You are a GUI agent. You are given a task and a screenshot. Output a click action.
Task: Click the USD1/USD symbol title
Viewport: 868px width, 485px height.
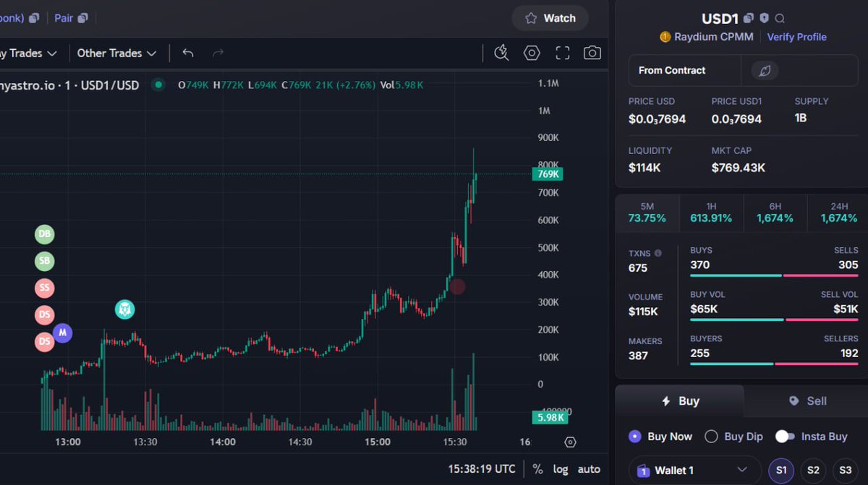(110, 85)
